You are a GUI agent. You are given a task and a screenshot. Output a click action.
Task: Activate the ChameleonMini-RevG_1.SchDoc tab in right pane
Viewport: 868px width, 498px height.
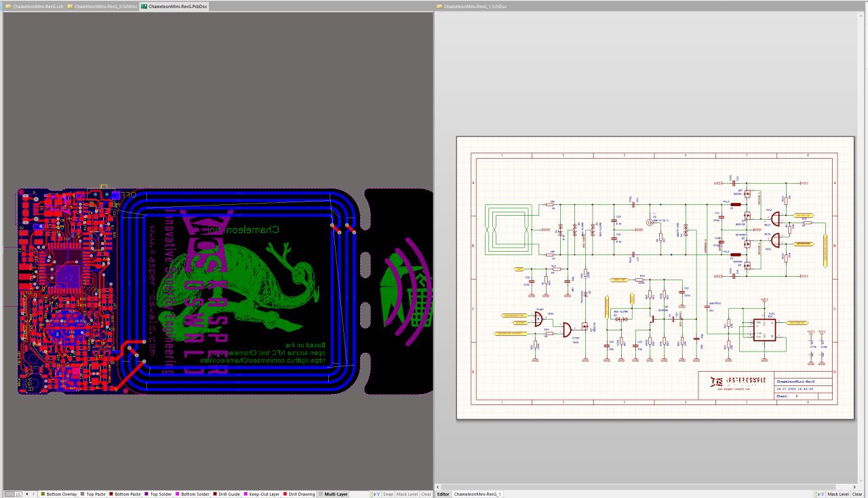(x=471, y=6)
